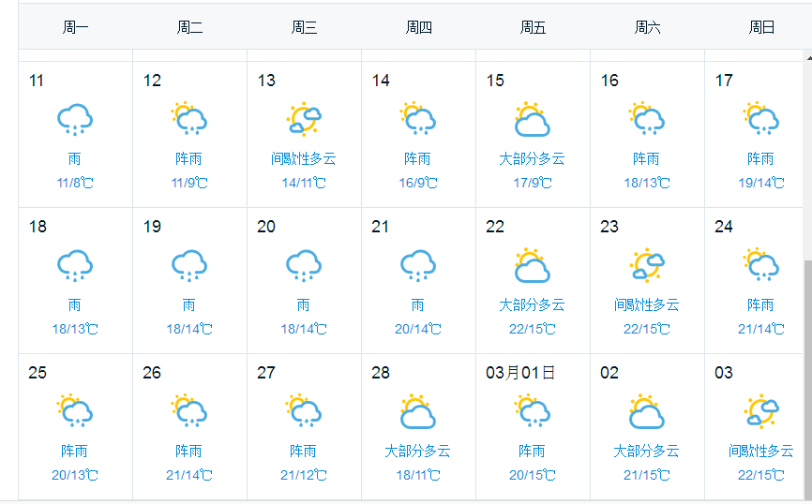Select the mostly cloudy icon on day 28
This screenshot has width=812, height=504.
coord(418,411)
